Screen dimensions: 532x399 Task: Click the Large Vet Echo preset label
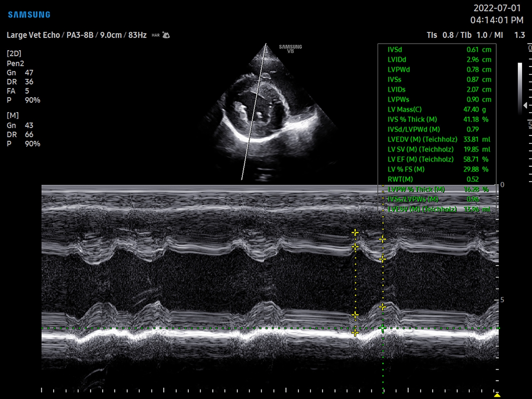coord(33,35)
